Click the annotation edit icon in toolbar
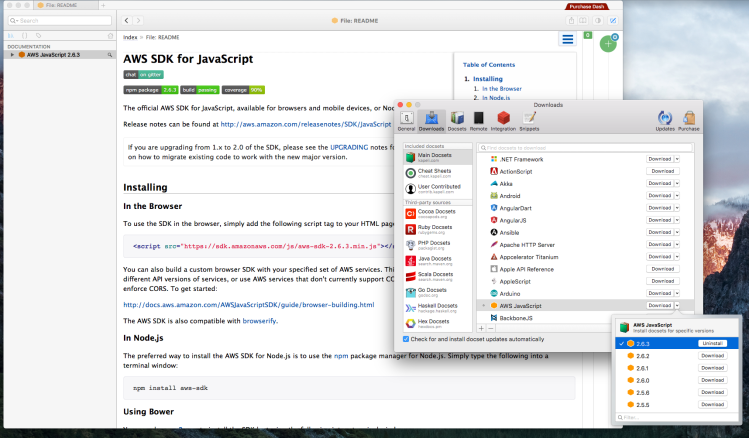The image size is (749, 438). pos(613,21)
